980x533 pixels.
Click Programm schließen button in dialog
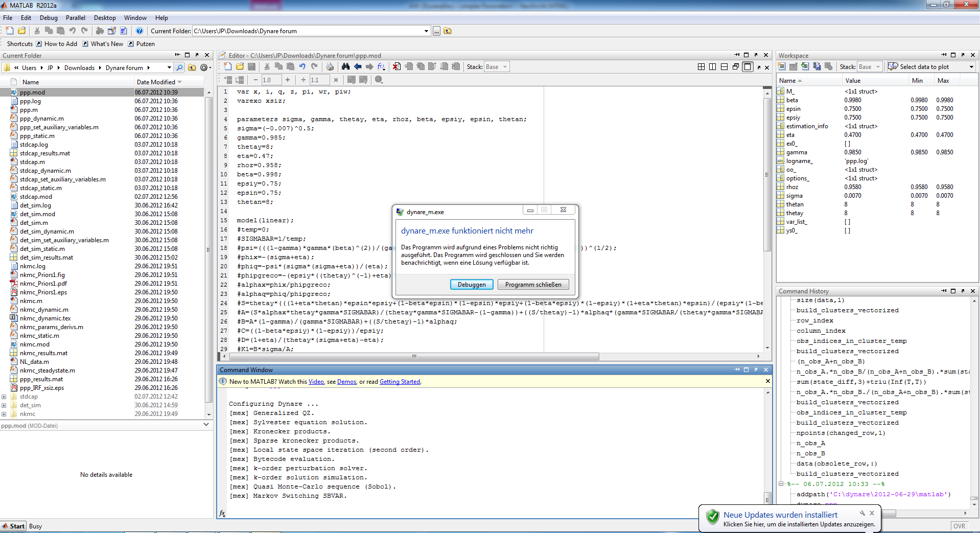click(x=533, y=285)
